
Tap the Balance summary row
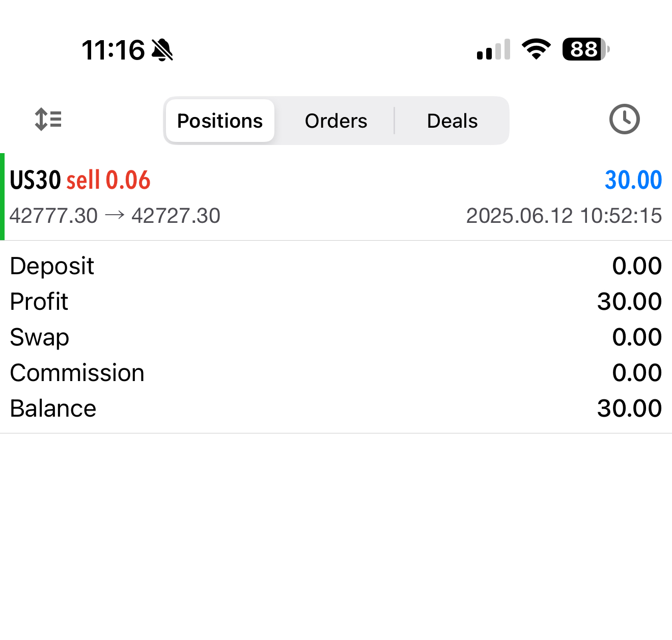click(336, 409)
